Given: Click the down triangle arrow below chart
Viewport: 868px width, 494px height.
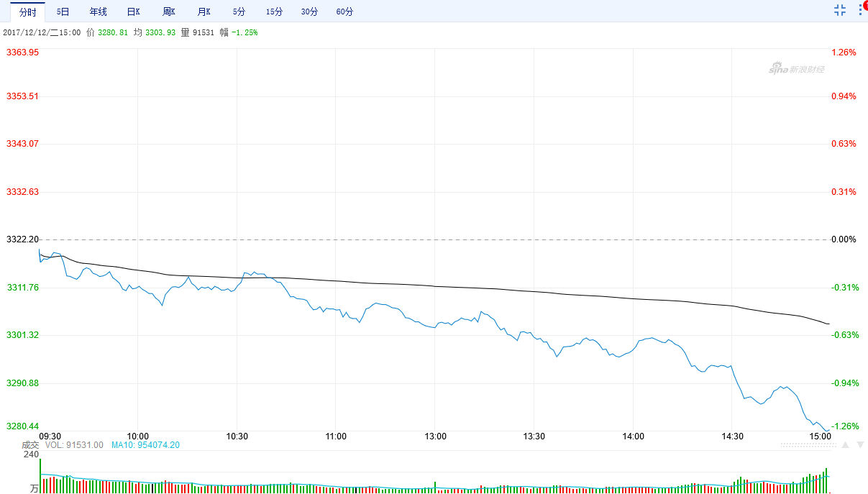Looking at the screenshot, I should point(859,446).
